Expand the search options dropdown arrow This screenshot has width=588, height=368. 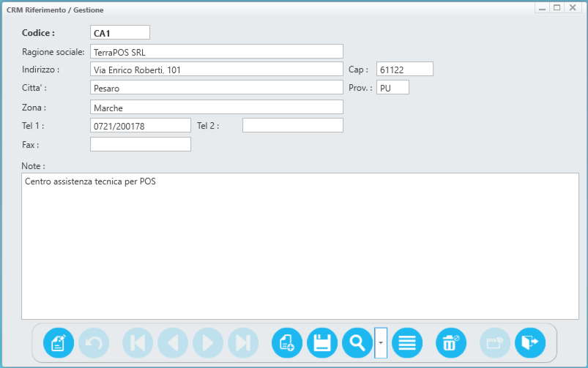(381, 342)
